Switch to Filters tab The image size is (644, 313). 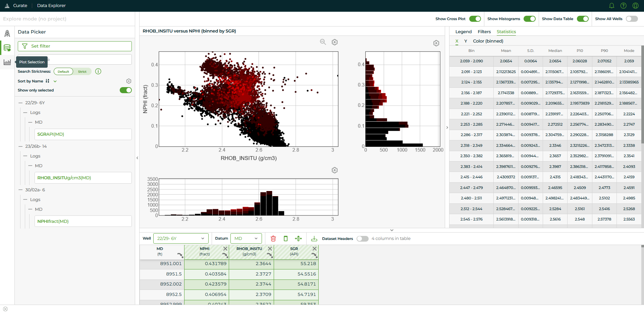484,32
